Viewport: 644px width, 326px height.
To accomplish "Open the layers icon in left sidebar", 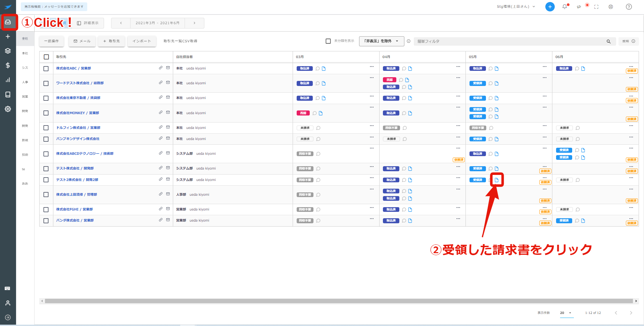I will [x=8, y=51].
